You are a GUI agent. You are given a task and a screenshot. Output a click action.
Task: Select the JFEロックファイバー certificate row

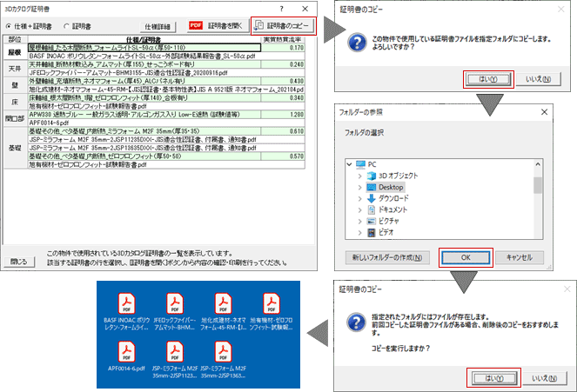166,73
